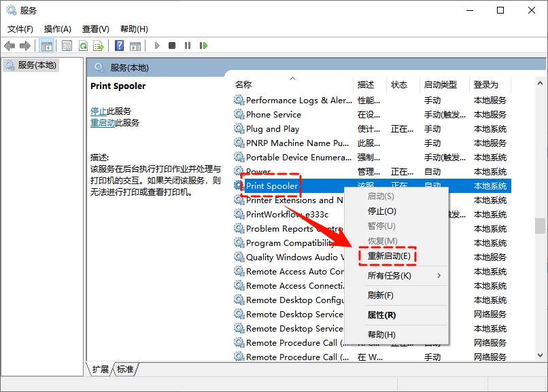Switch to the 标准 tab
Image resolution: width=548 pixels, height=392 pixels.
click(125, 369)
